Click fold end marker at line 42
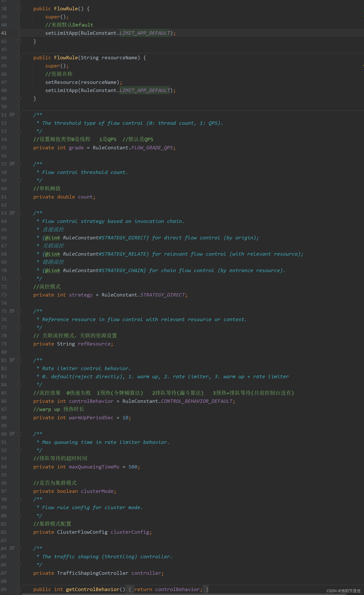This screenshot has height=595, width=364. click(x=20, y=41)
